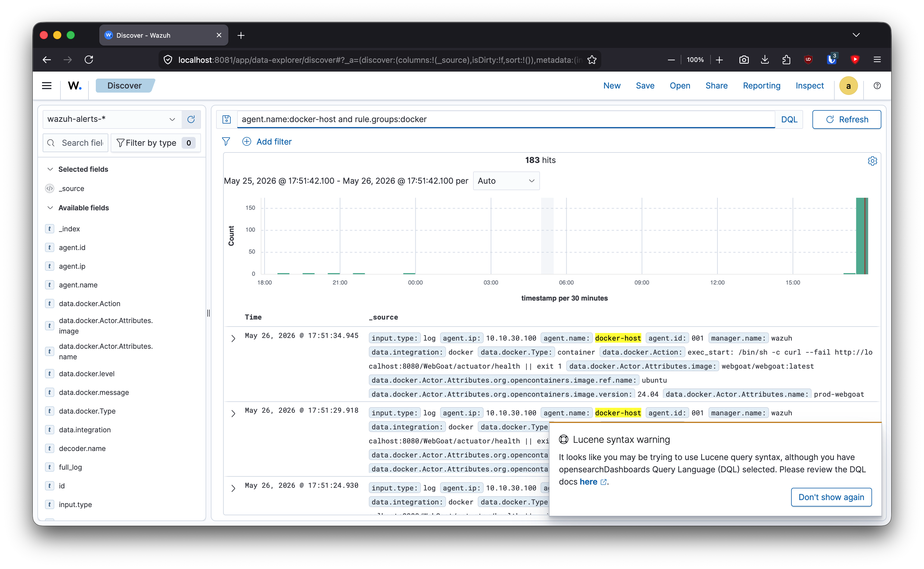924x569 pixels.
Task: Expand the 17:51:24.930 log row
Action: (233, 488)
